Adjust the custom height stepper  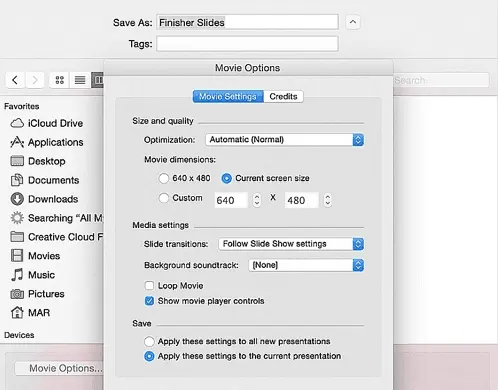(328, 200)
